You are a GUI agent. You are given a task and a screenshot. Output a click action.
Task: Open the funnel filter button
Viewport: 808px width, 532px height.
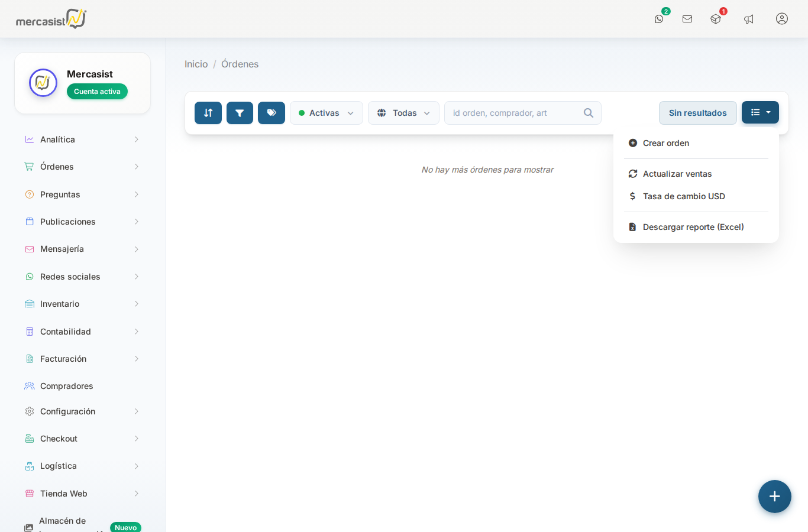240,113
